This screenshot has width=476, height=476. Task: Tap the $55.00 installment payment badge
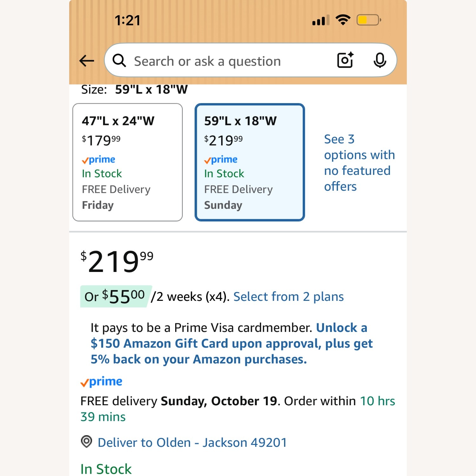pos(115,296)
